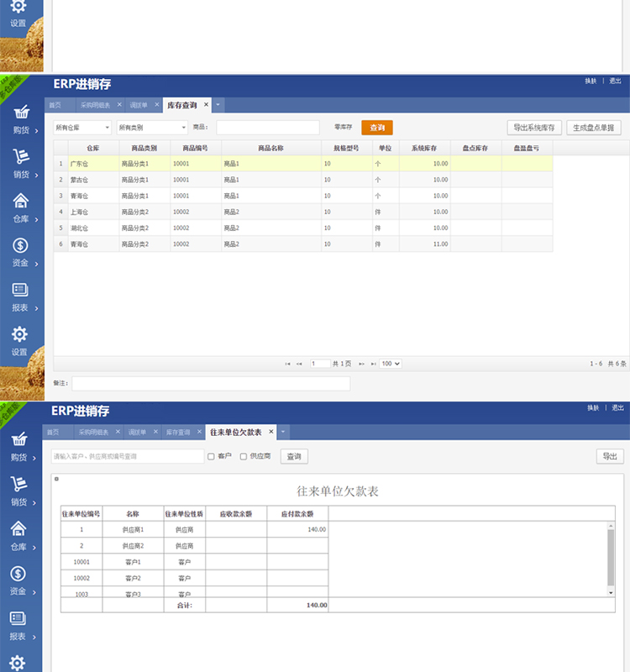The width and height of the screenshot is (630, 672).
Task: Close the 往来单位欠款表 tab
Action: coord(270,432)
